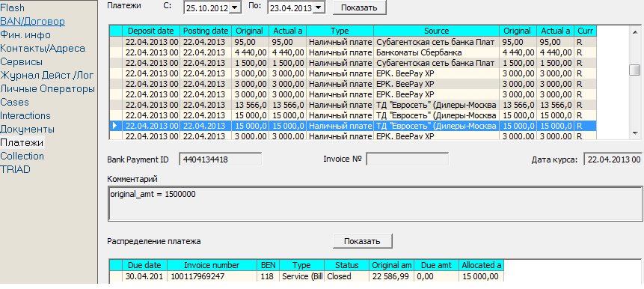Click the row indicator arrow of selected row
The width and height of the screenshot is (644, 289).
coord(116,125)
